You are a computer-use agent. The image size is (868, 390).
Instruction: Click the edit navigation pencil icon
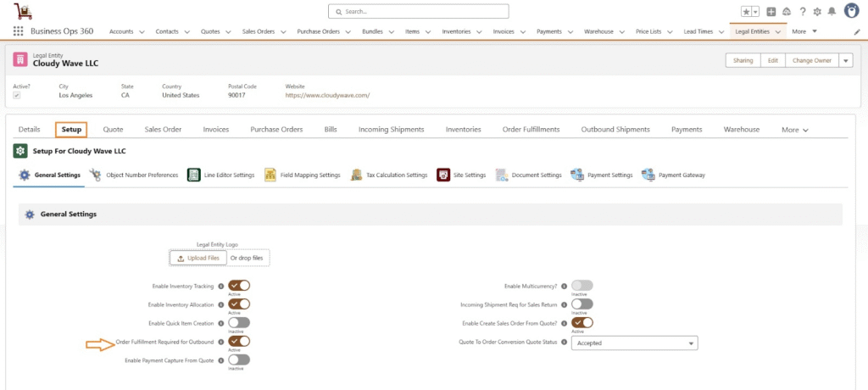coord(856,31)
